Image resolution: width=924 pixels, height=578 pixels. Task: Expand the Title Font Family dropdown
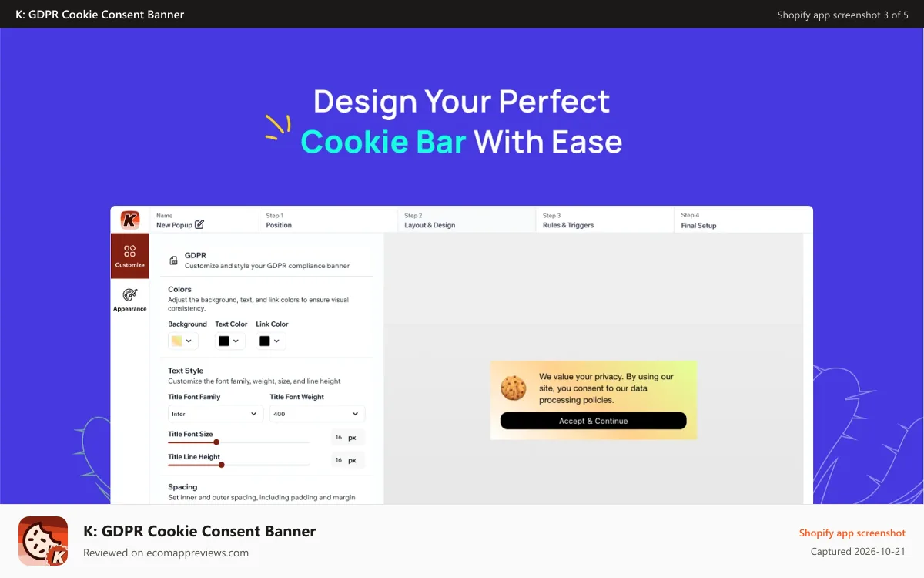(x=216, y=414)
